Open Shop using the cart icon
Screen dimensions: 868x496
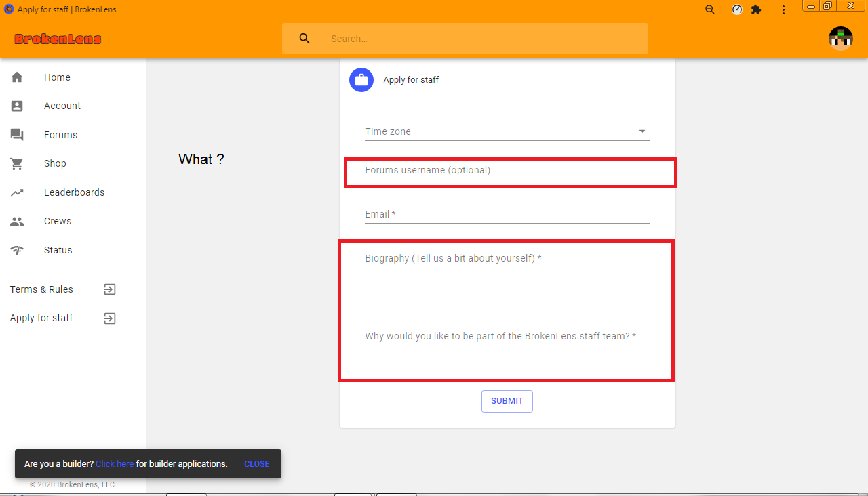[x=17, y=163]
